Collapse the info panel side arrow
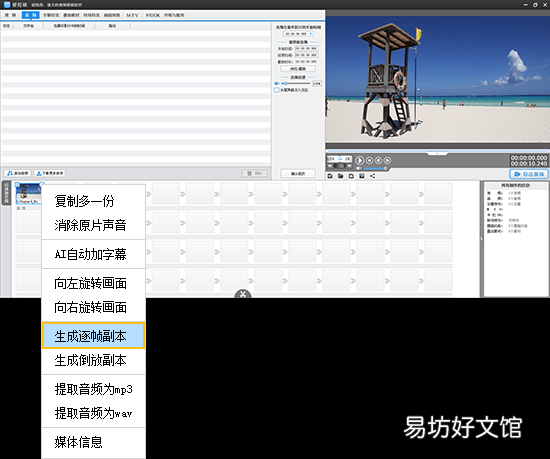The height and width of the screenshot is (459, 550). (481, 238)
